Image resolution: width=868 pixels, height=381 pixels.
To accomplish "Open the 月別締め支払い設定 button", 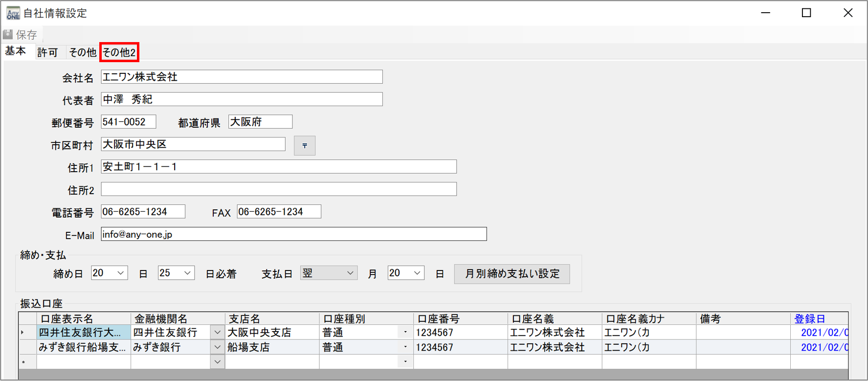I will (512, 274).
